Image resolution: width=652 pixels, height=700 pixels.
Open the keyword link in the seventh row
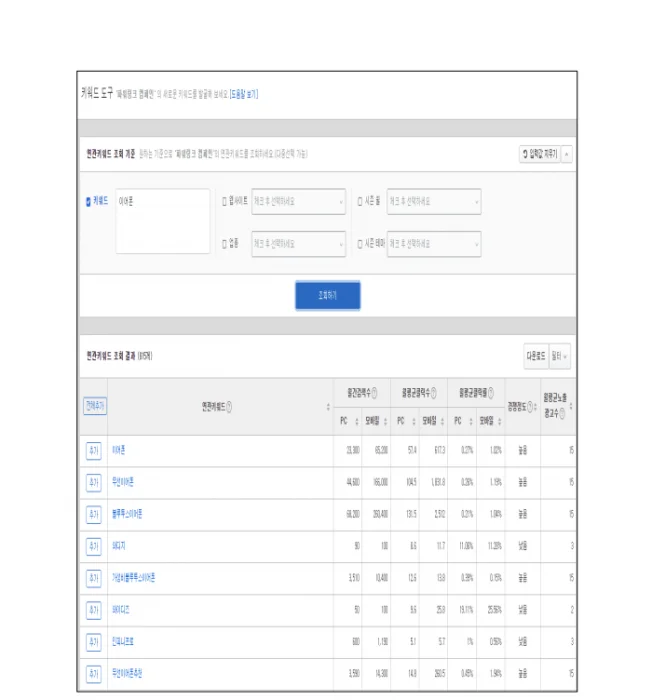point(123,642)
